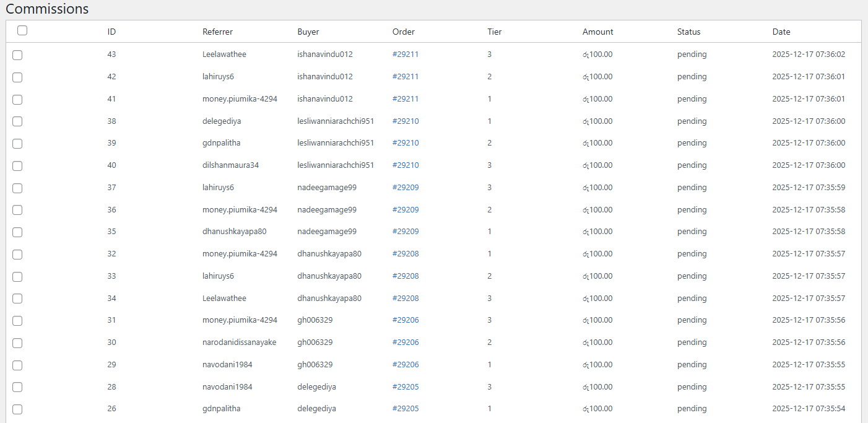Check the box for commission ID 43

click(x=17, y=55)
